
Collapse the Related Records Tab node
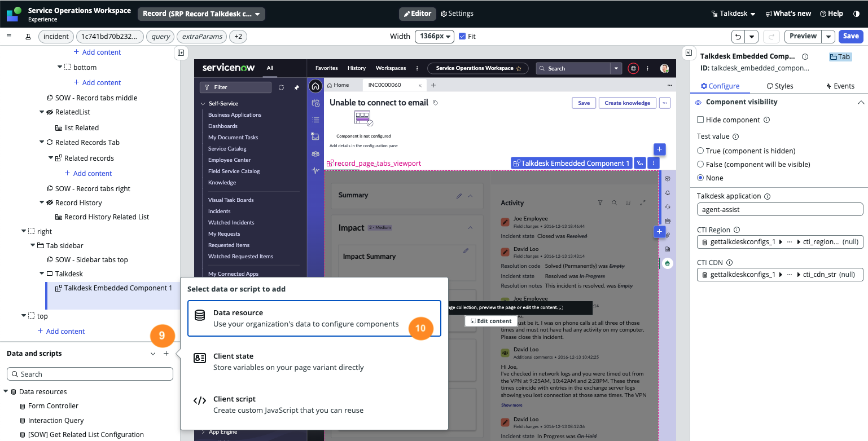[42, 142]
